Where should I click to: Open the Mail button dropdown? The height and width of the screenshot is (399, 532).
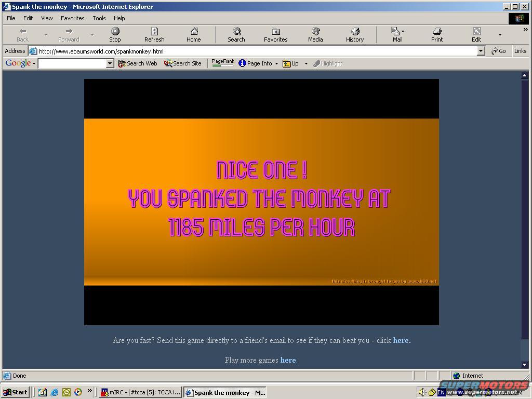click(x=403, y=32)
